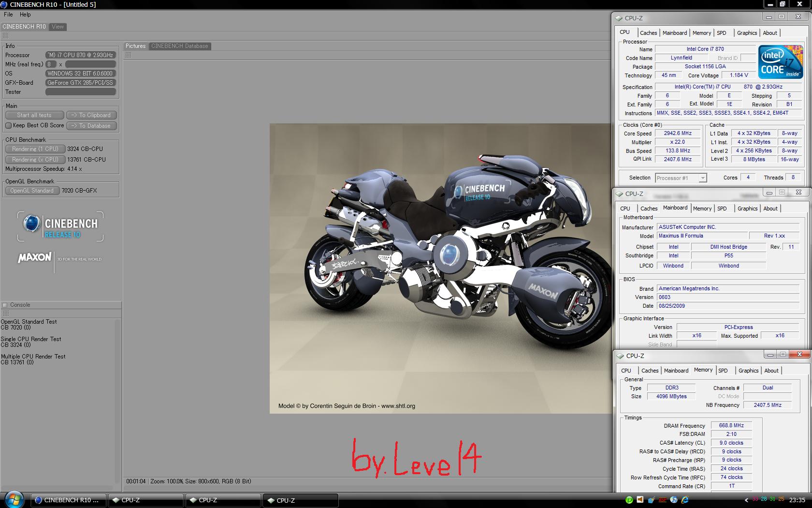Run the Rendering (x CPU) benchmark
The image size is (812, 508).
tap(35, 159)
